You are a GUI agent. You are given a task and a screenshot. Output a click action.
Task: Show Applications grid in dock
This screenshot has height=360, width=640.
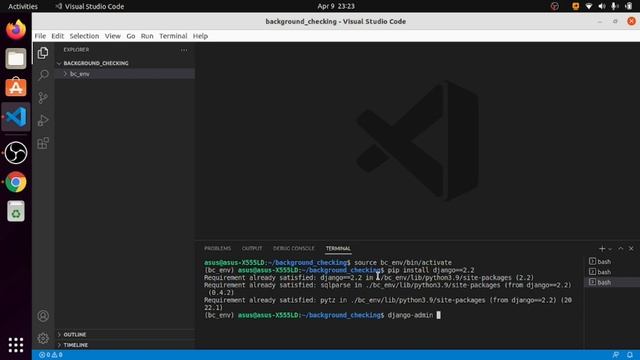click(x=16, y=345)
